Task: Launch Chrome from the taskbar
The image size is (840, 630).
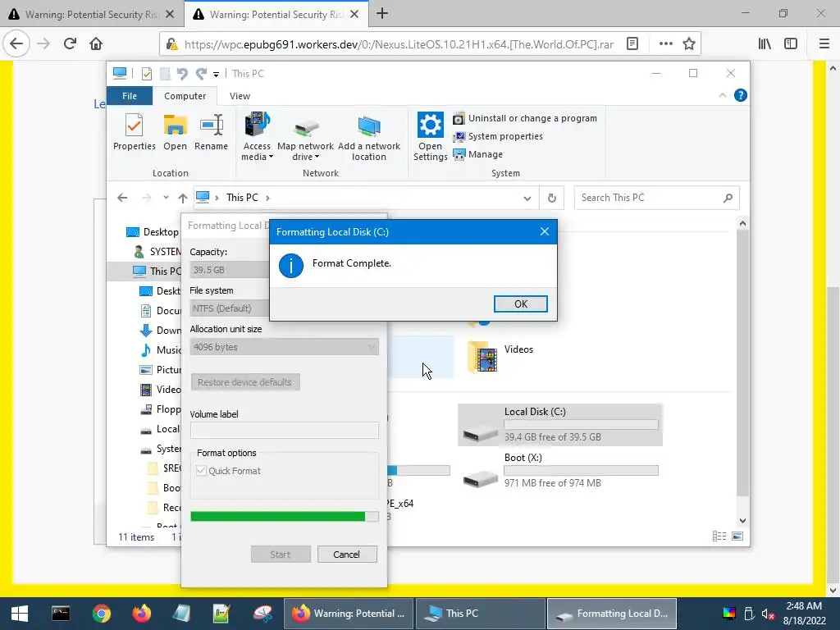Action: pos(101,614)
